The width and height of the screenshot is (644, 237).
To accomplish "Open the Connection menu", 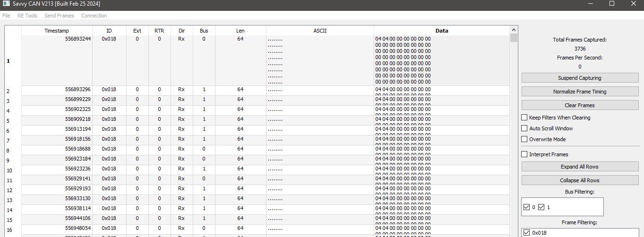I will click(x=94, y=16).
